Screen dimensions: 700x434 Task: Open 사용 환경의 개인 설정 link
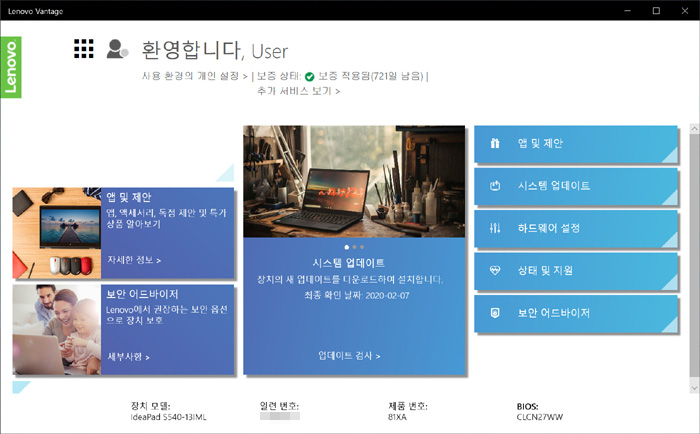195,76
